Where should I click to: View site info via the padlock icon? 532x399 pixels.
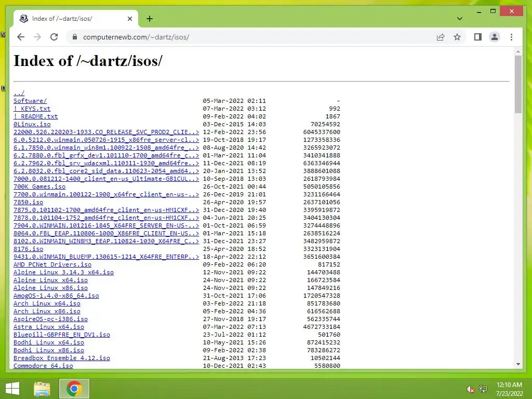[x=75, y=37]
